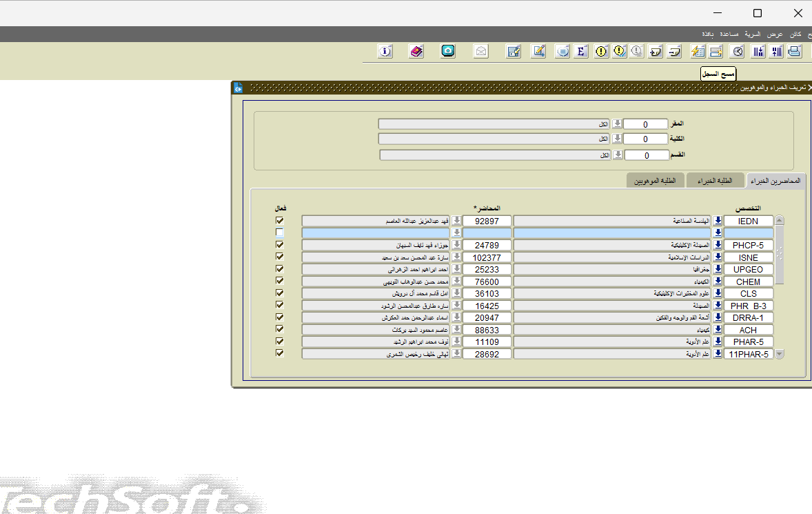Open specialization list arrow for ISNE row
Viewport: 812px width, 514px height.
tap(718, 257)
